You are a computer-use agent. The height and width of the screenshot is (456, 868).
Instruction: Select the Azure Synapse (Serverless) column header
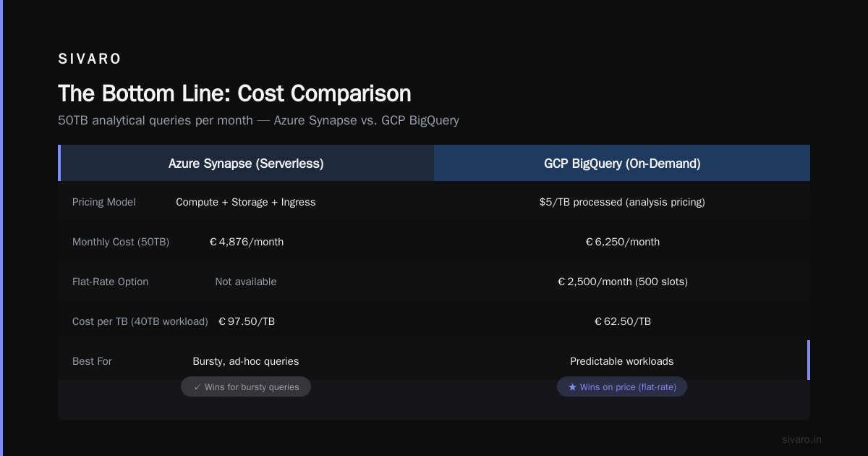point(246,164)
